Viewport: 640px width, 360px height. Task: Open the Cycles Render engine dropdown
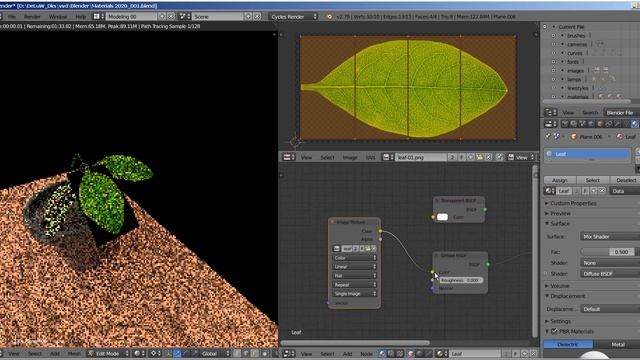click(293, 17)
